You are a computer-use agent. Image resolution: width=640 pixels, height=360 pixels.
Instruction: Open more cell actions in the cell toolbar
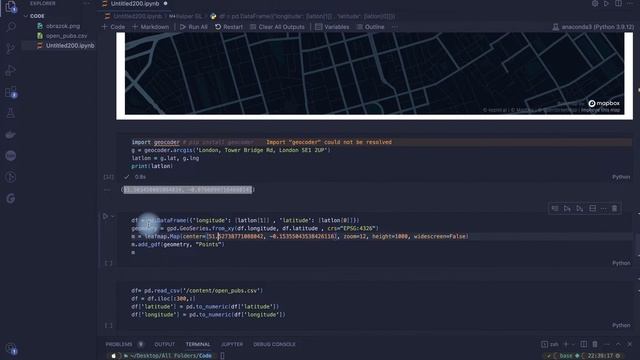click(604, 209)
